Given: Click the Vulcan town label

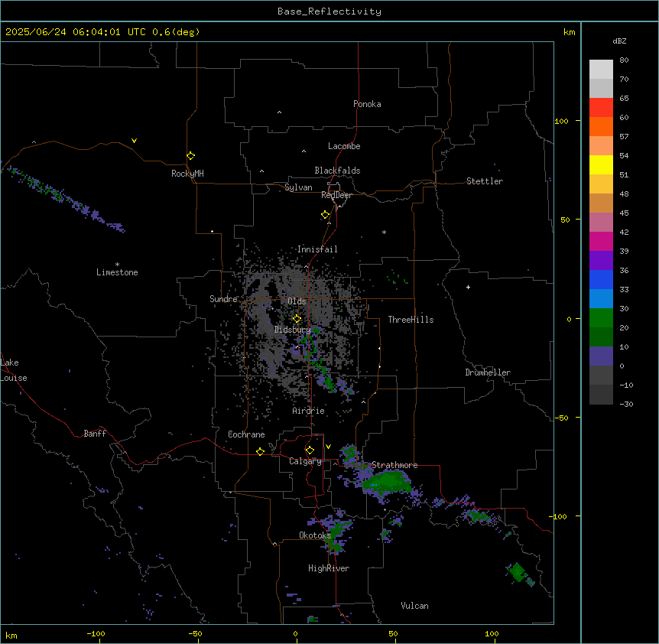Looking at the screenshot, I should pyautogui.click(x=414, y=606).
